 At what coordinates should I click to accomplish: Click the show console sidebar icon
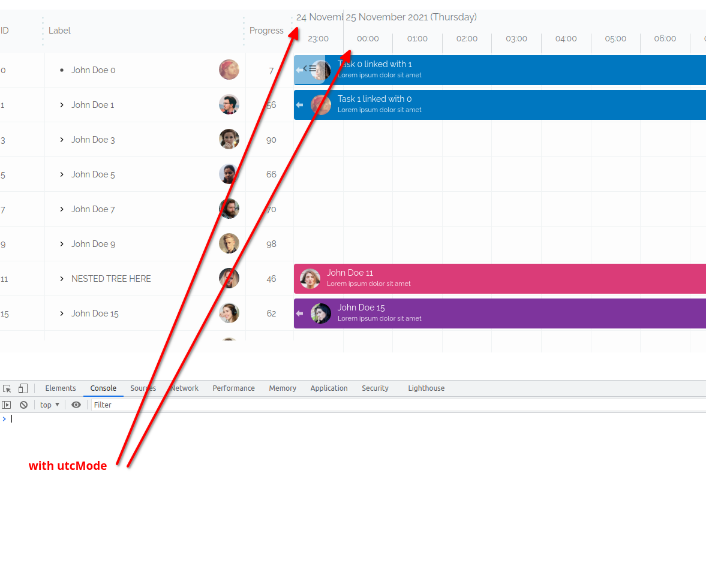pyautogui.click(x=7, y=405)
